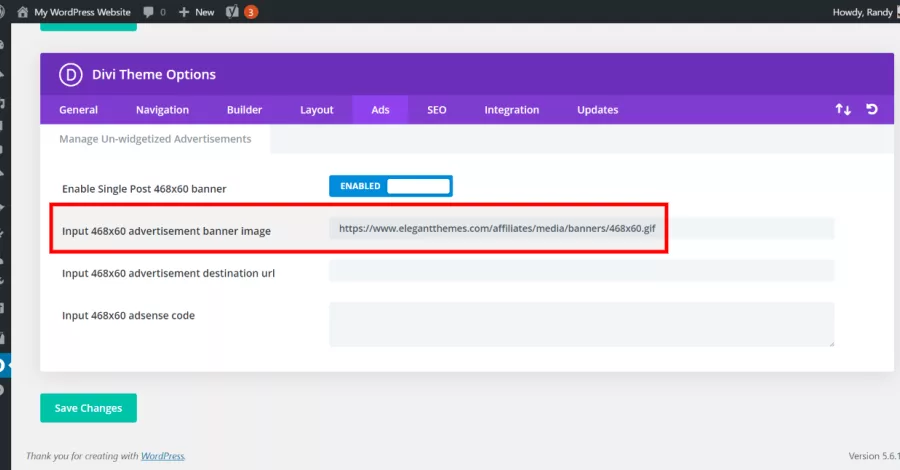This screenshot has width=900, height=470.
Task: Click the Version 5.6.1 footer text
Action: (x=874, y=456)
